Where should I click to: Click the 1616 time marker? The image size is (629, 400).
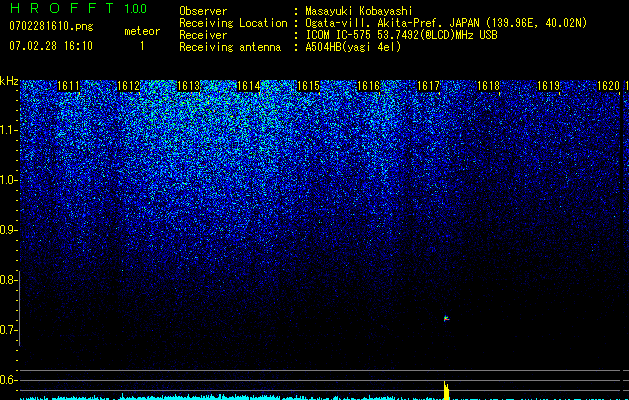368,86
